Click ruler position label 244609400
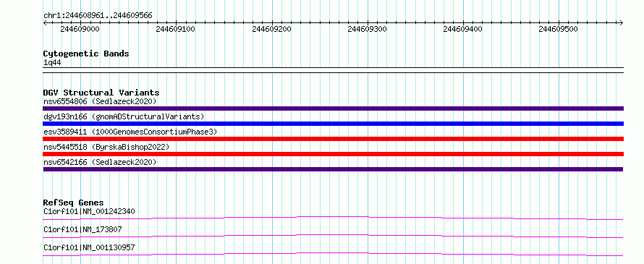Image resolution: width=644 pixels, height=264 pixels. click(463, 29)
